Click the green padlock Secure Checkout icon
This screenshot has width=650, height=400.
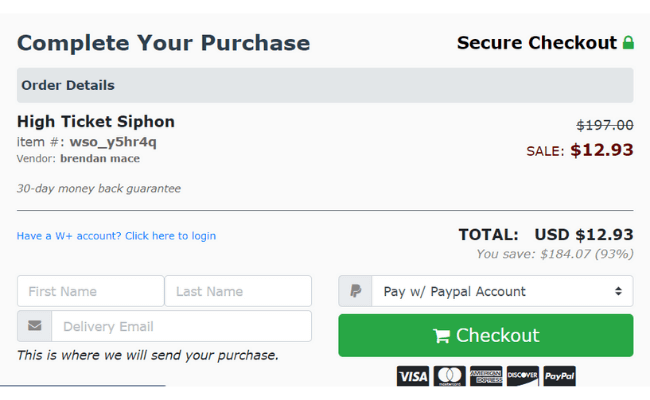(628, 42)
